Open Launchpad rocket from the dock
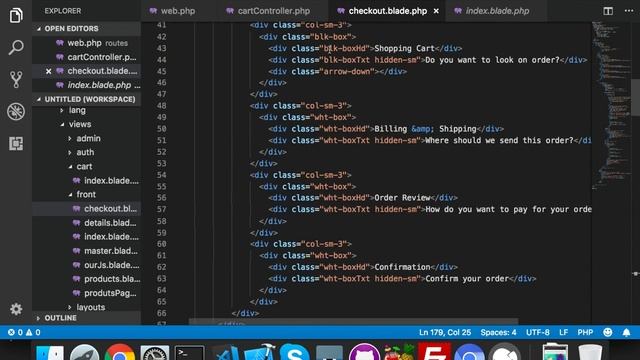The width and height of the screenshot is (640, 360). point(84,353)
